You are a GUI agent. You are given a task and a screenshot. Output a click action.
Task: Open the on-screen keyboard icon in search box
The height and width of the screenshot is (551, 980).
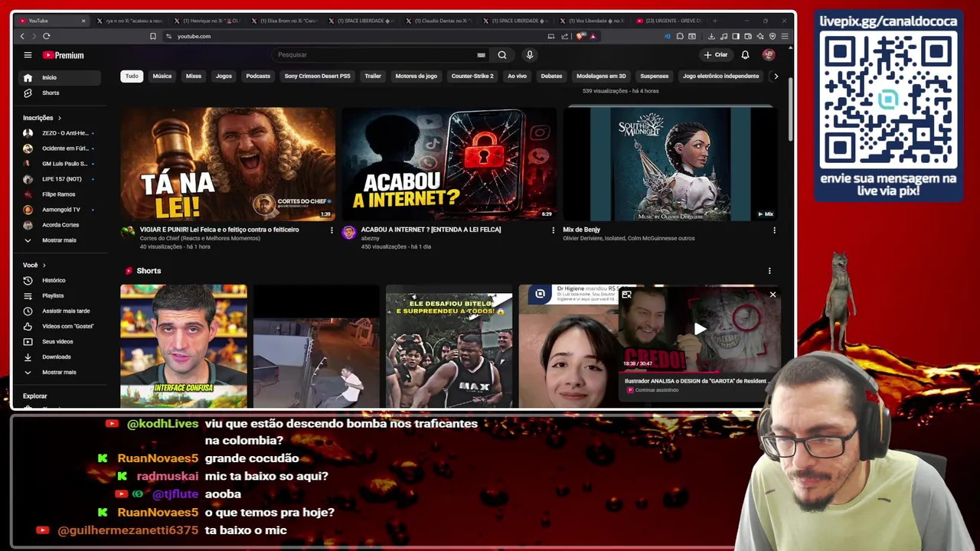(481, 55)
